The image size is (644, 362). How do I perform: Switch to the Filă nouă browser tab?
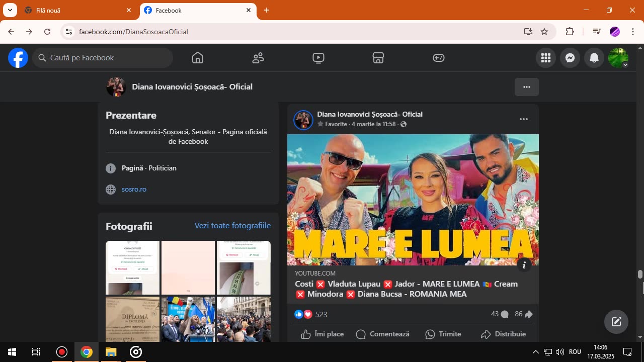[x=78, y=10]
